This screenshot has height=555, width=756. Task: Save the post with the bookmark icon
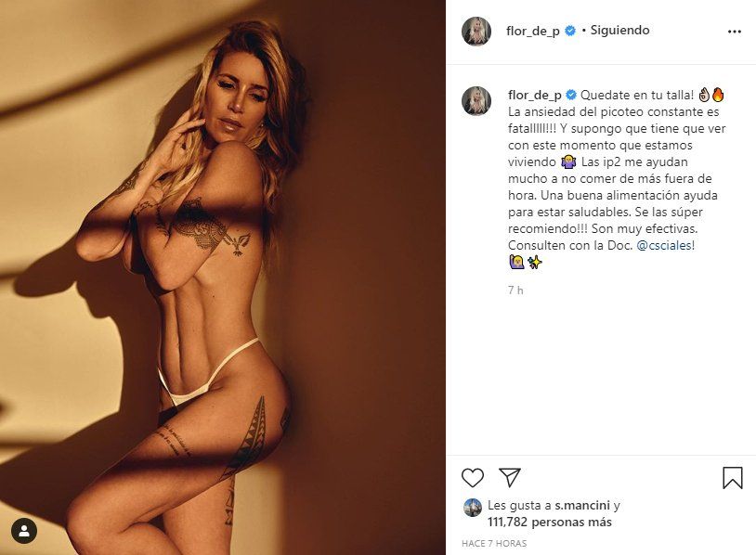733,477
